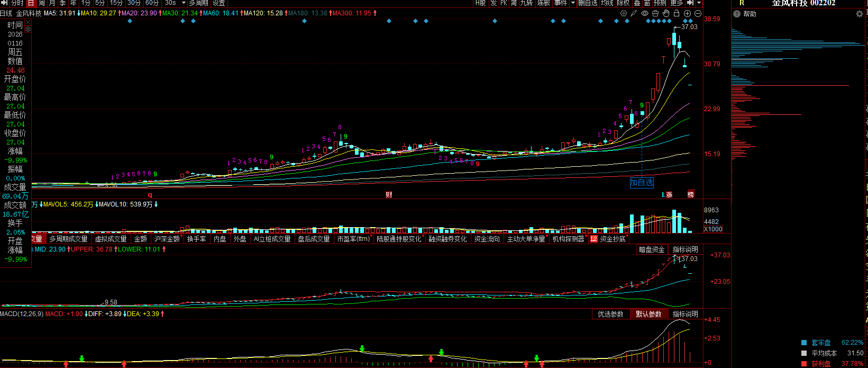The width and height of the screenshot is (868, 368).
Task: Switch to 30分 chart period
Action: pyautogui.click(x=134, y=3)
